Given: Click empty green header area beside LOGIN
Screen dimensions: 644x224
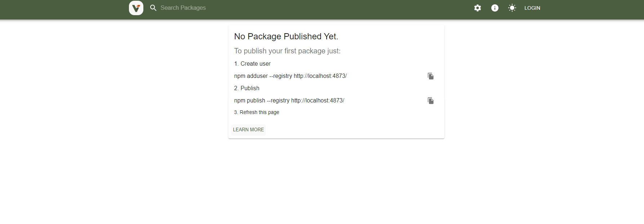Looking at the screenshot, I should [591, 9].
